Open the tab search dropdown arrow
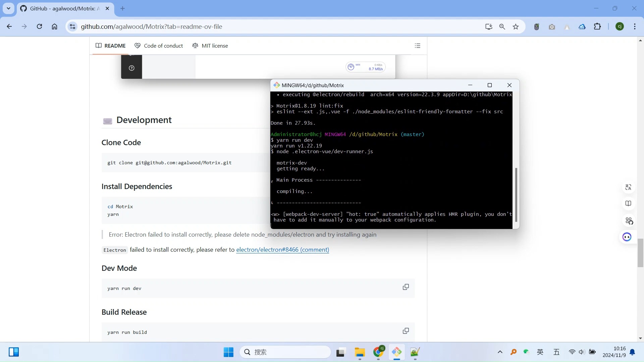 pos(8,8)
